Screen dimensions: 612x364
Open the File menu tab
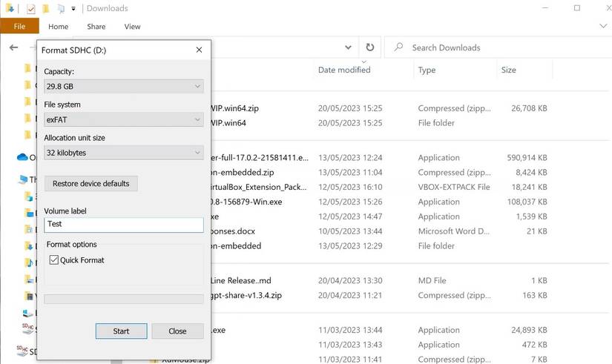pyautogui.click(x=19, y=26)
